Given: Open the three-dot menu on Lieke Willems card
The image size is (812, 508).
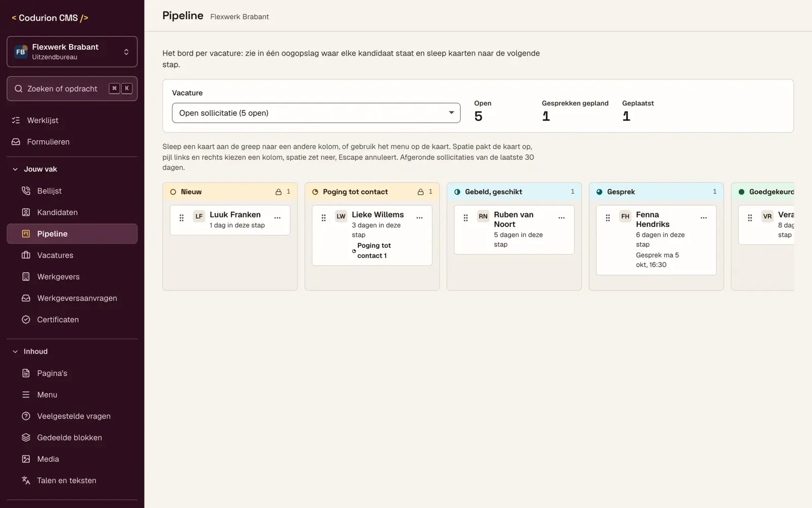Looking at the screenshot, I should [419, 217].
